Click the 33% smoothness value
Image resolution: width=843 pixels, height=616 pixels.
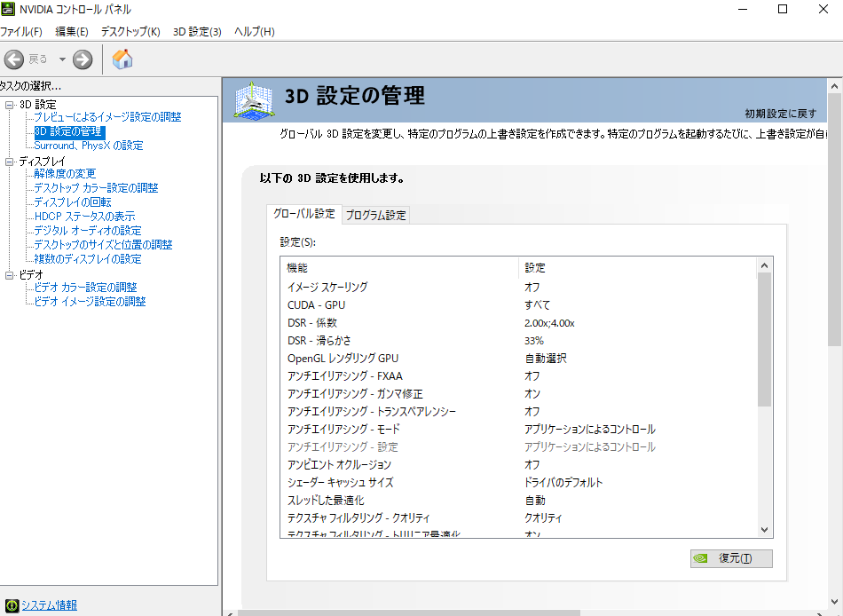coord(534,341)
